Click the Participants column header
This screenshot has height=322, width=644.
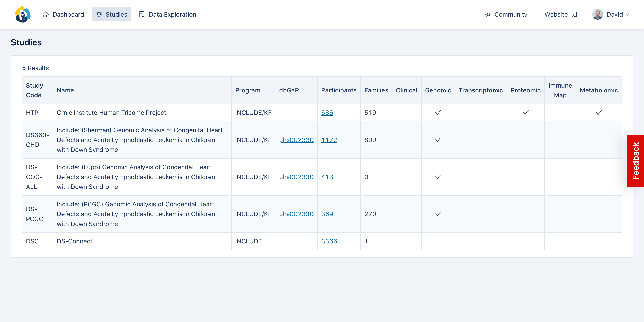(339, 90)
